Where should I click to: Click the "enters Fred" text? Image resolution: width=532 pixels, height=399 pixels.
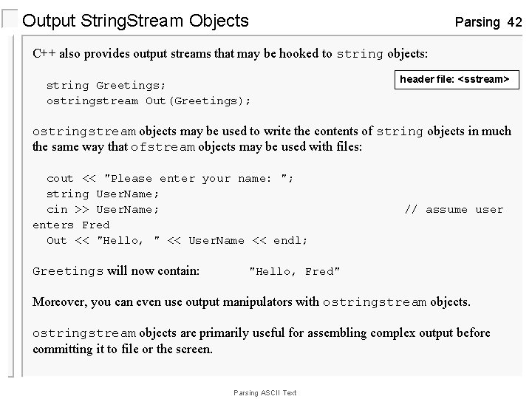tap(71, 225)
